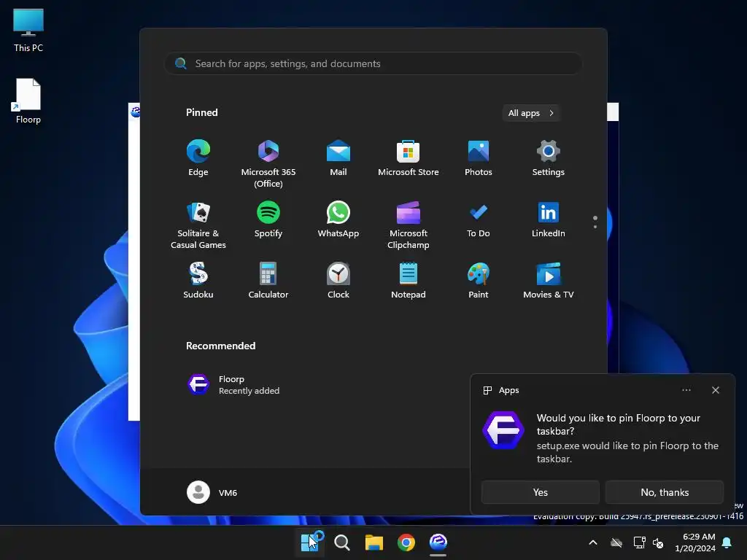This screenshot has height=560, width=747.
Task: Switch to Floorp on the taskbar
Action: point(438,542)
